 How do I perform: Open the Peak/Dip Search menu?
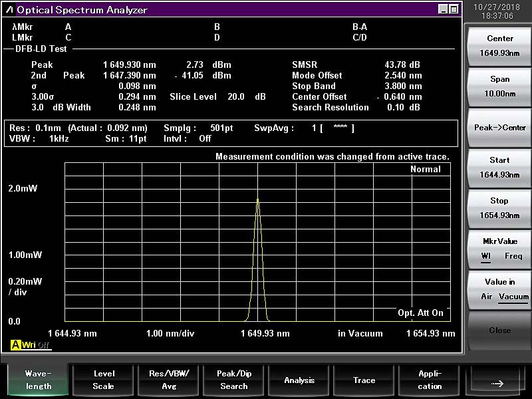(234, 380)
